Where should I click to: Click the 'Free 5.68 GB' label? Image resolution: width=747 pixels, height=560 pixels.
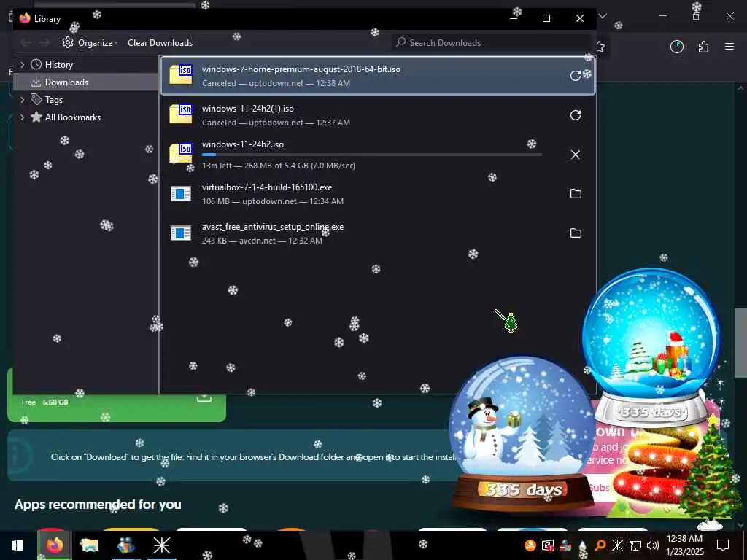(x=44, y=402)
